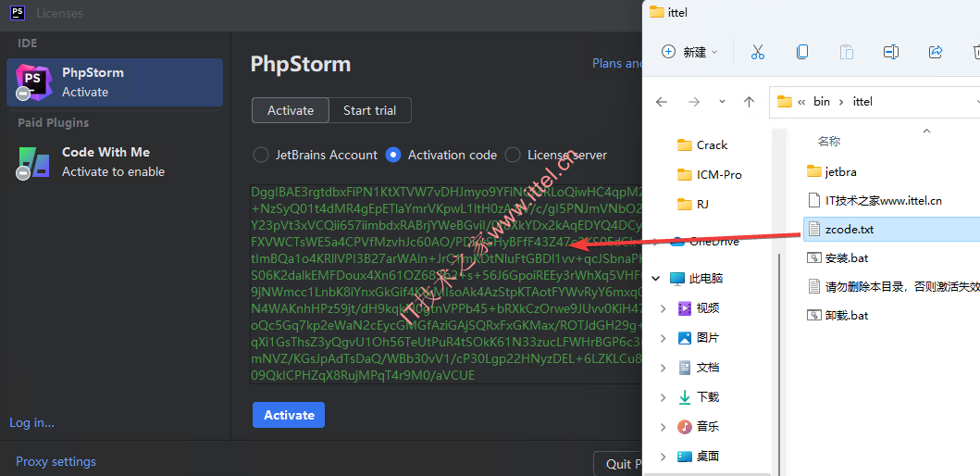Image resolution: width=980 pixels, height=476 pixels.
Task: Select JetBrains Account radio button
Action: click(x=261, y=156)
